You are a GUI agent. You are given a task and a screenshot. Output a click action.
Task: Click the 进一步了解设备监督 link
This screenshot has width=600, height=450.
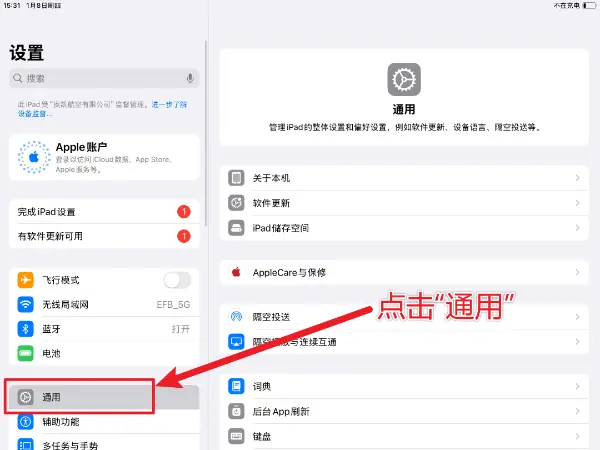tap(169, 104)
